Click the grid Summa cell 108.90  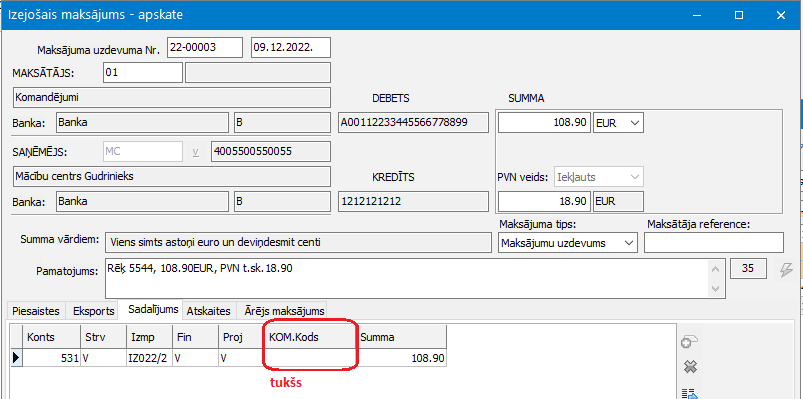403,358
